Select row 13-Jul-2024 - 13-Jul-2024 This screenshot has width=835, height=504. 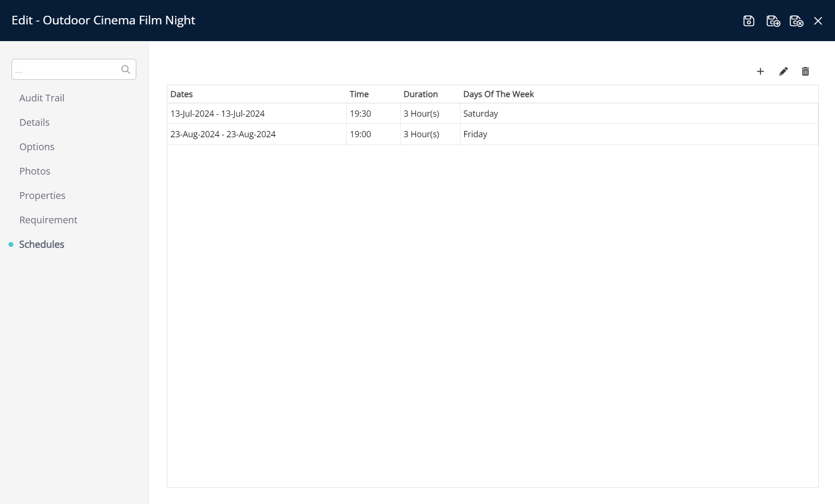493,114
